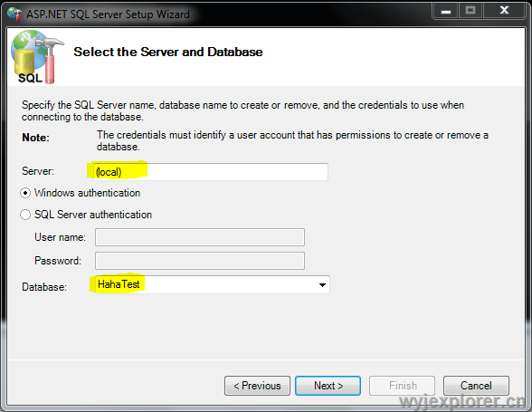The height and width of the screenshot is (412, 532).
Task: Click the SQL Server authentication label text
Action: click(x=93, y=215)
